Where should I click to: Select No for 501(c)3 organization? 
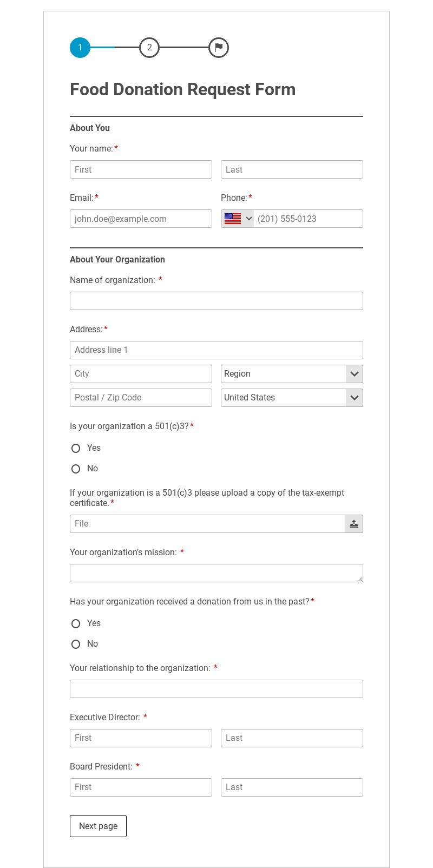[76, 469]
